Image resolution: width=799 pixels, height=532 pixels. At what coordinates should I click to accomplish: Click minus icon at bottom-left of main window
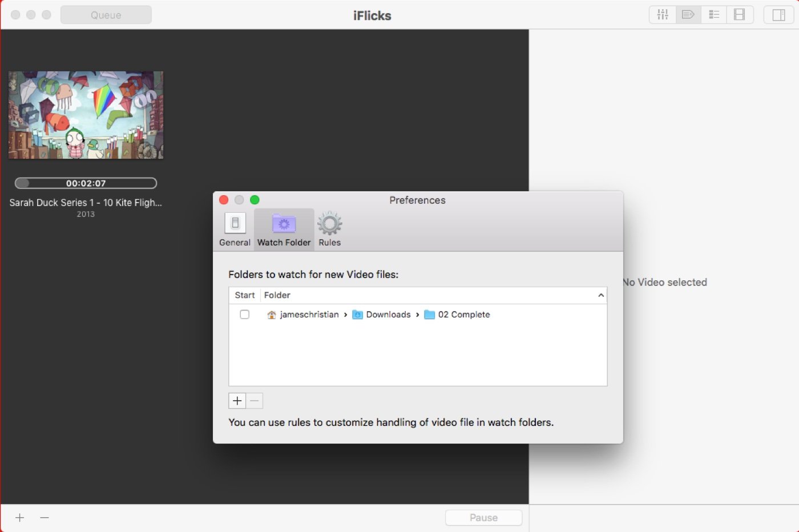[x=45, y=518]
